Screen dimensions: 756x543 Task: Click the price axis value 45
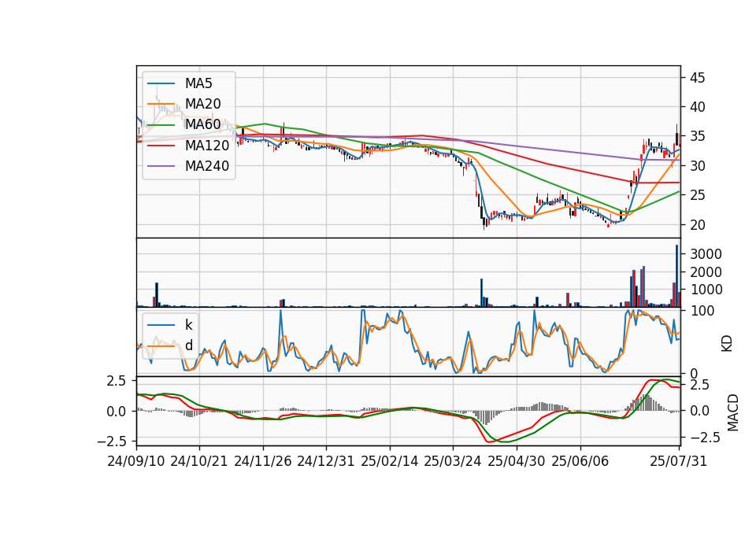point(697,78)
